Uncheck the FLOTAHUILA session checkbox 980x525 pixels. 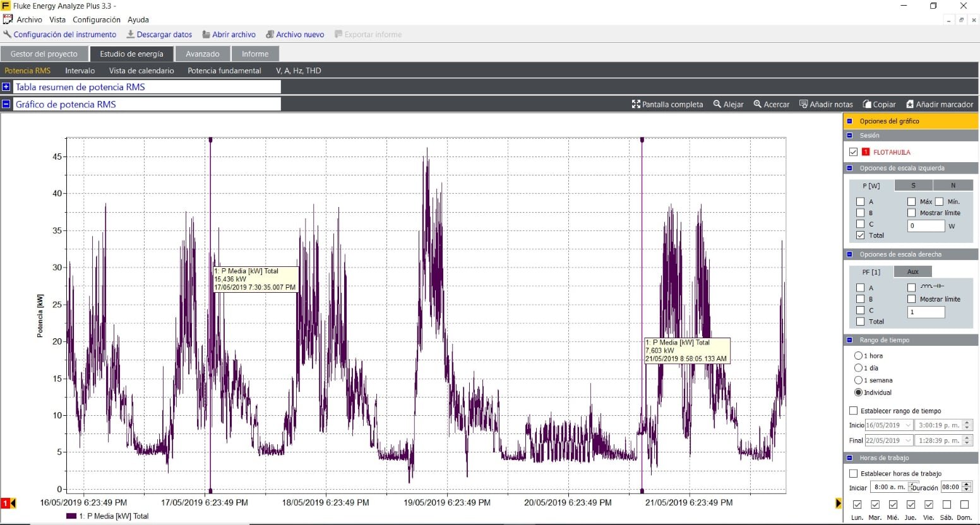coord(854,152)
